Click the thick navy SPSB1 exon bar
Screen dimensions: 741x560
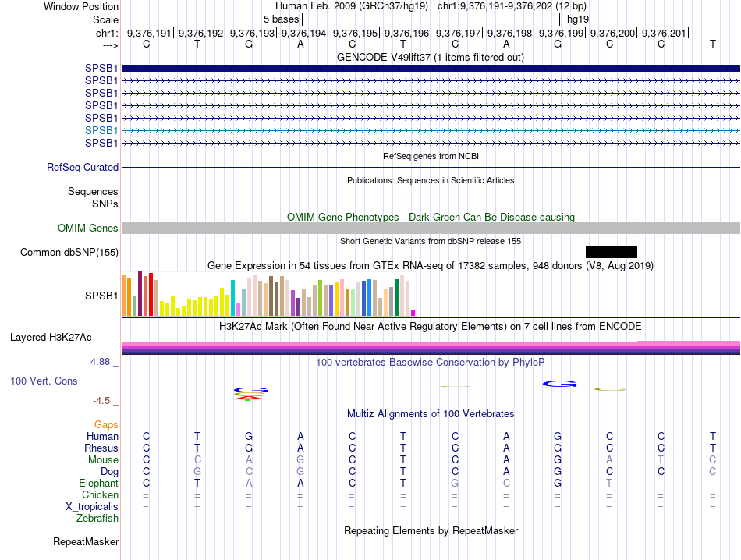(x=431, y=68)
